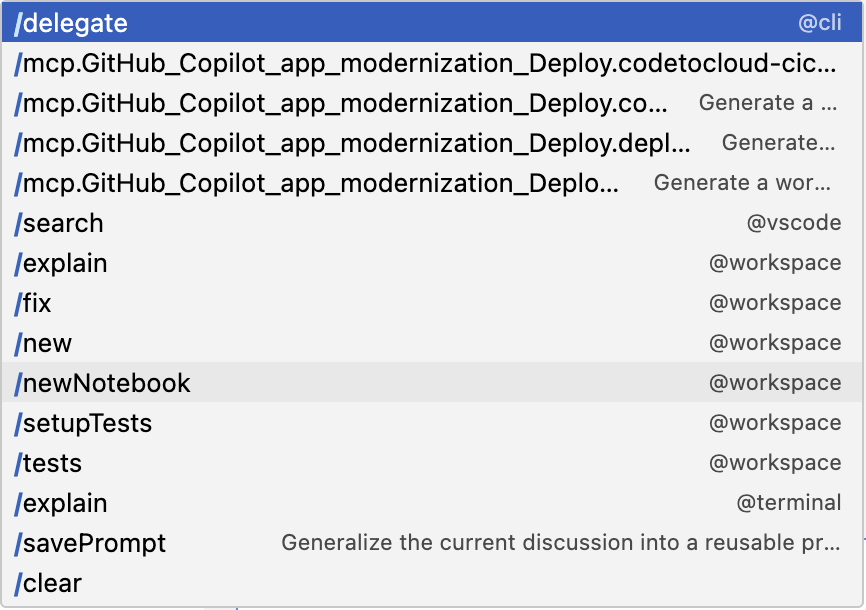Viewport: 866px width, 610px height.
Task: Click the @vscode participant label
Action: (793, 223)
